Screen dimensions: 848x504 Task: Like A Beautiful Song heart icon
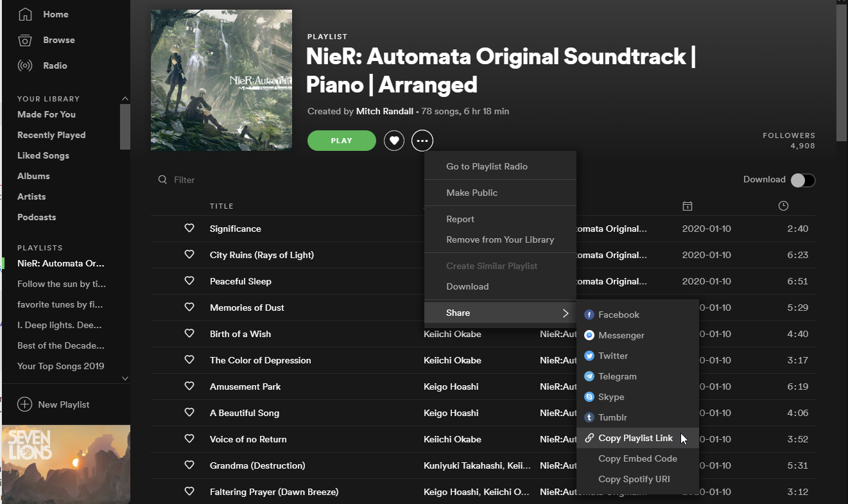189,413
